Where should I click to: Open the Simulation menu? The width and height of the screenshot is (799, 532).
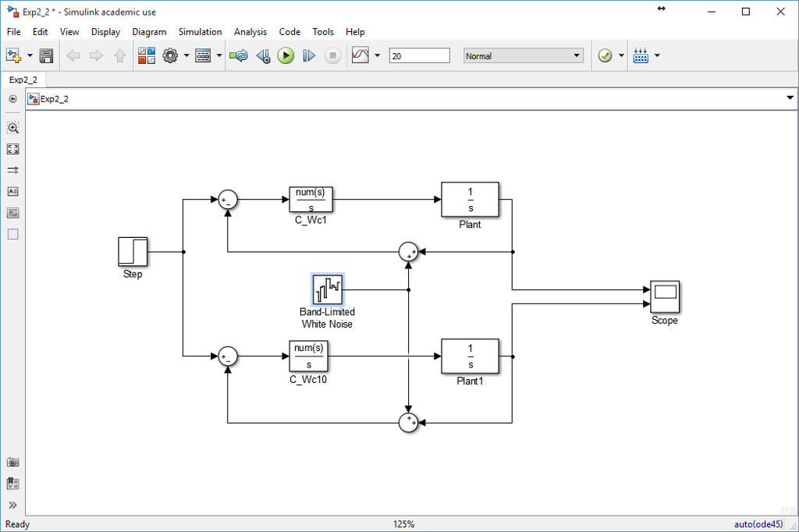point(200,32)
